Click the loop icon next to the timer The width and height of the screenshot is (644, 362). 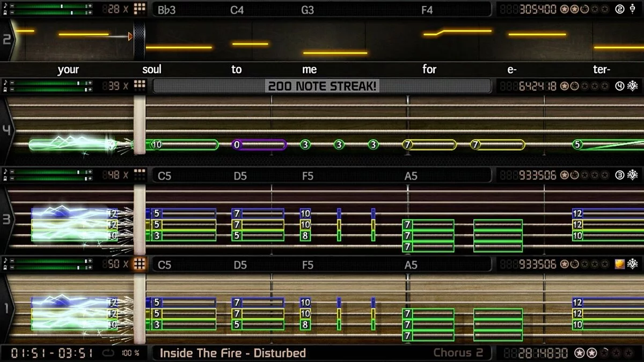pyautogui.click(x=108, y=353)
